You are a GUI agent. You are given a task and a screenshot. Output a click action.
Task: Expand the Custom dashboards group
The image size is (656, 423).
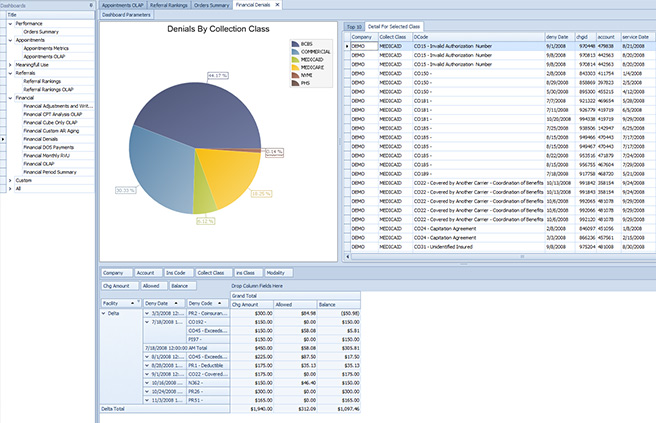pyautogui.click(x=9, y=180)
